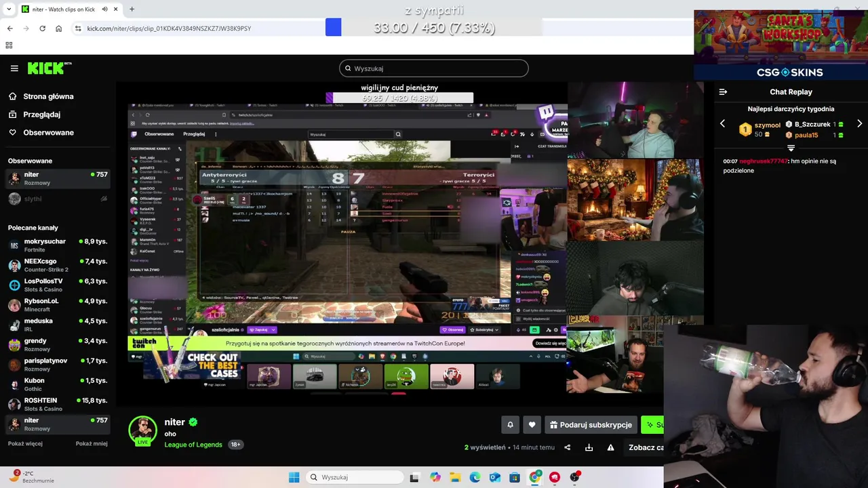Toggle the heart follow button
The width and height of the screenshot is (868, 488).
coord(532,425)
